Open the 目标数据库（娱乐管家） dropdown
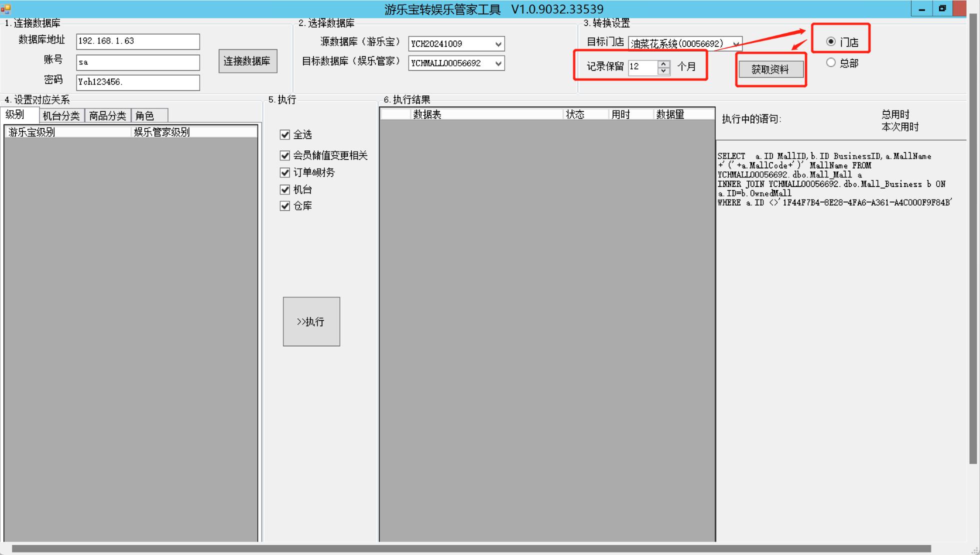 pos(498,63)
